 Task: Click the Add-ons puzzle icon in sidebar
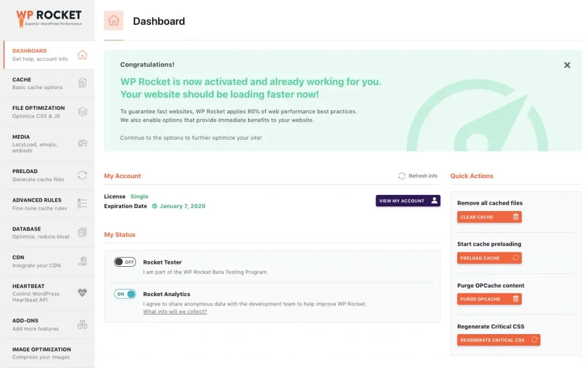(x=82, y=324)
